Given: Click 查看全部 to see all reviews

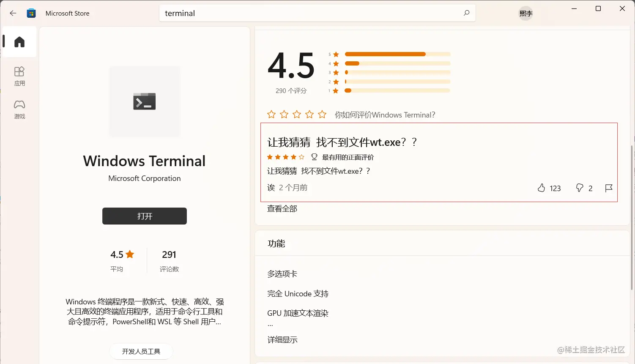Looking at the screenshot, I should click(282, 209).
